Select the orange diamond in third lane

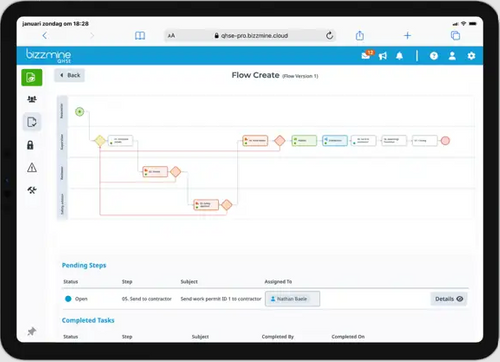176,172
